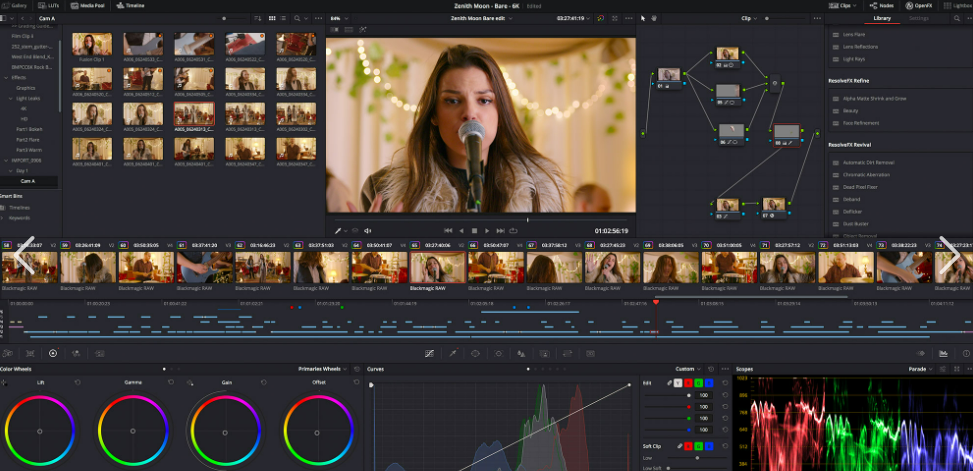973x471 pixels.
Task: Select the pointer tool above node graph
Action: (643, 19)
